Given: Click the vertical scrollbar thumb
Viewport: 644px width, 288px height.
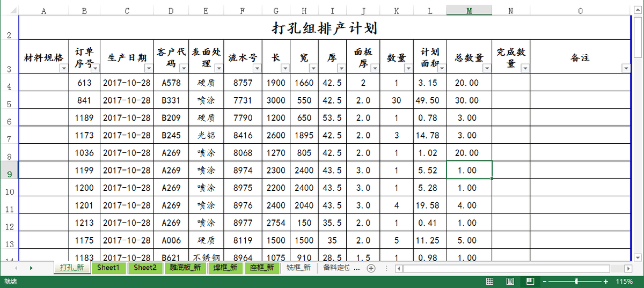Looking at the screenshot, I should pyautogui.click(x=638, y=36).
